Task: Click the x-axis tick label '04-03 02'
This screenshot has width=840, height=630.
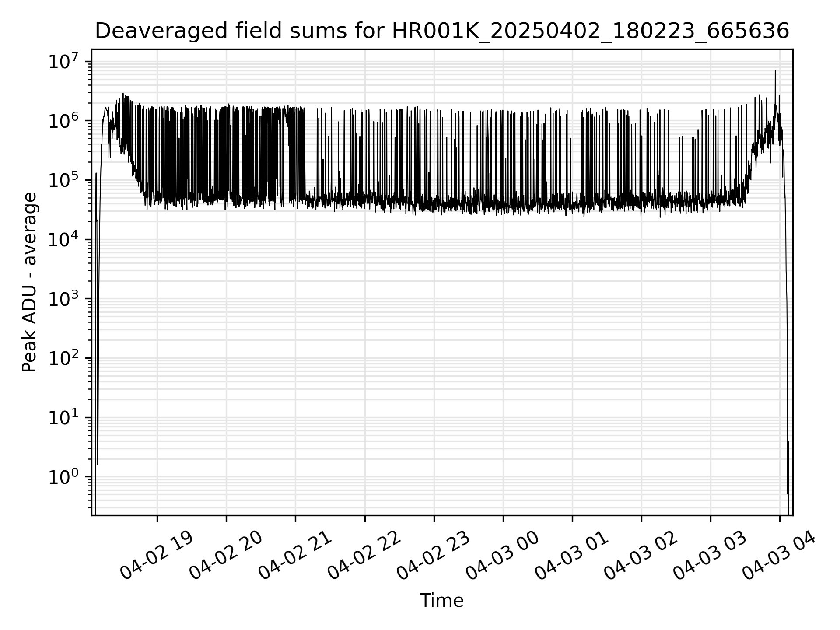Action: click(641, 555)
